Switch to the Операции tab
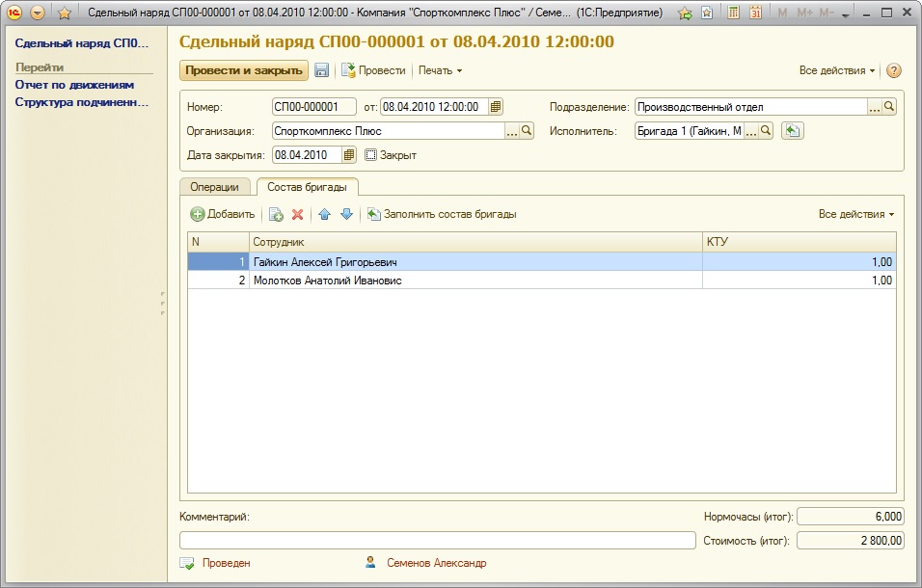Viewport: 922px width, 588px height. (x=214, y=187)
